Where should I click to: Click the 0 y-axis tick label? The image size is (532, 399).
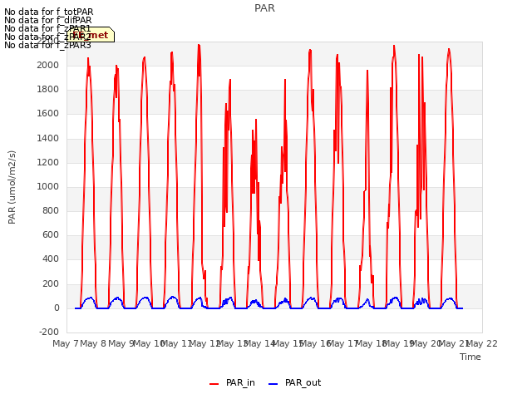[57, 308]
